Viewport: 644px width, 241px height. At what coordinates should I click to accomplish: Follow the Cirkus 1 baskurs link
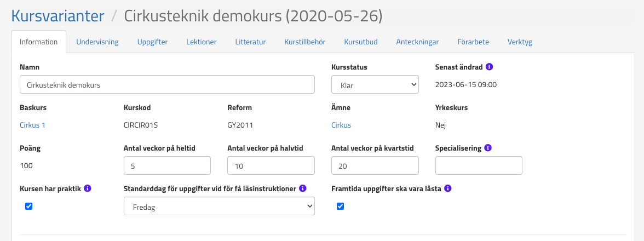(32, 125)
